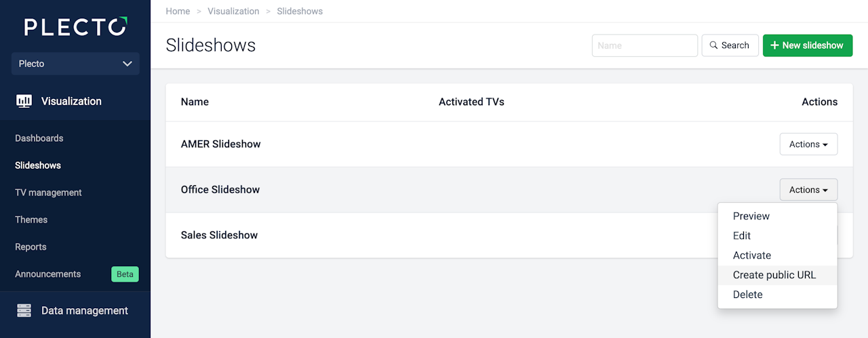Image resolution: width=868 pixels, height=338 pixels.
Task: Choose Edit in the actions menu
Action: [x=742, y=236]
